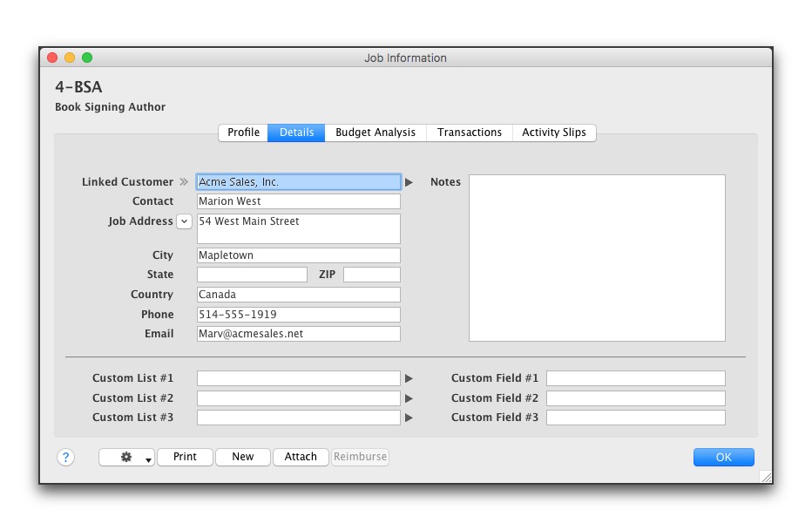
Task: Close the Job Information window
Action: [x=52, y=58]
